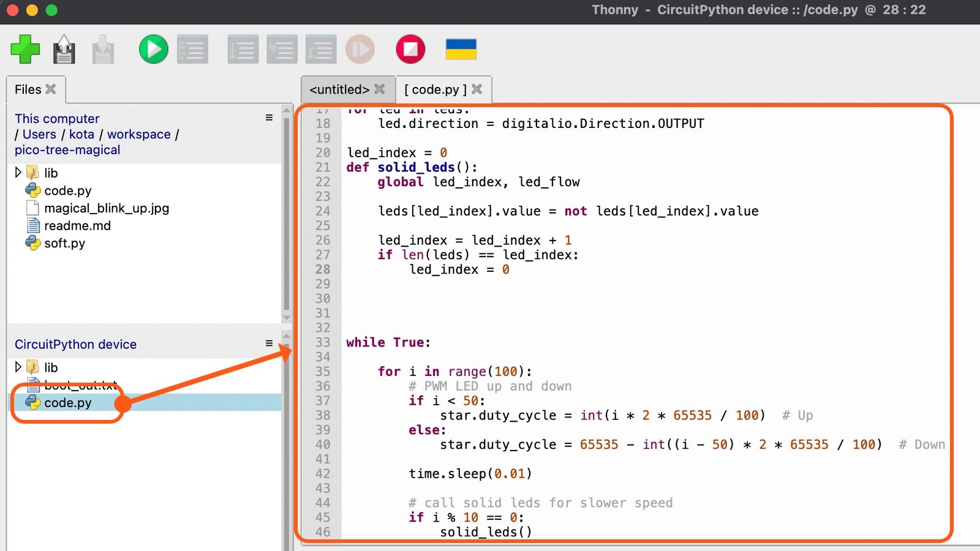Click the Ukraine flag support icon
980x551 pixels.
click(x=461, y=50)
